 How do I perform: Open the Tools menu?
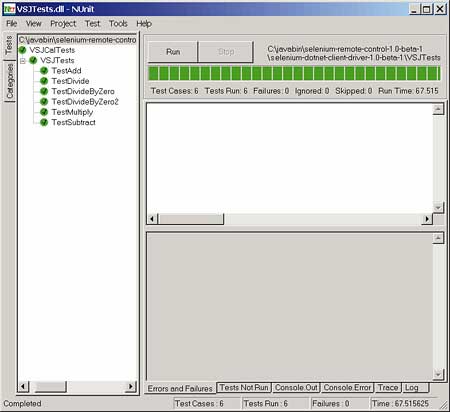(x=118, y=24)
